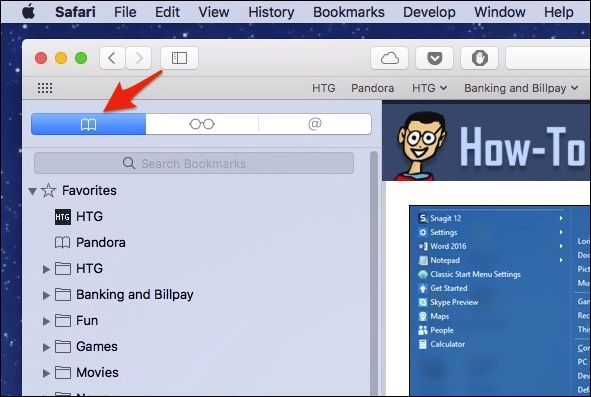Open the History menu

click(271, 12)
